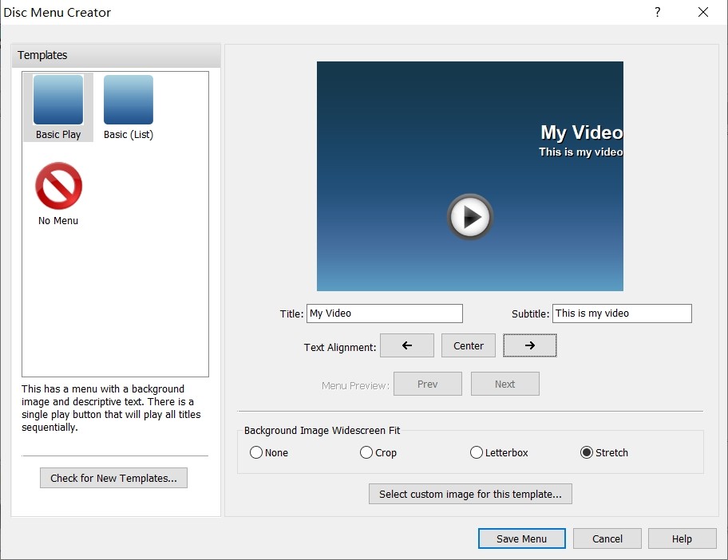Click Prev under Menu Preview

pos(427,384)
